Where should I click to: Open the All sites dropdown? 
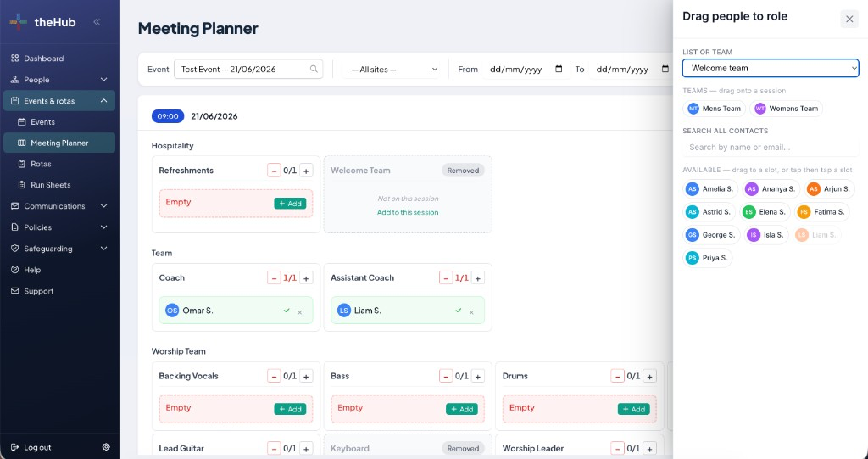coord(394,70)
